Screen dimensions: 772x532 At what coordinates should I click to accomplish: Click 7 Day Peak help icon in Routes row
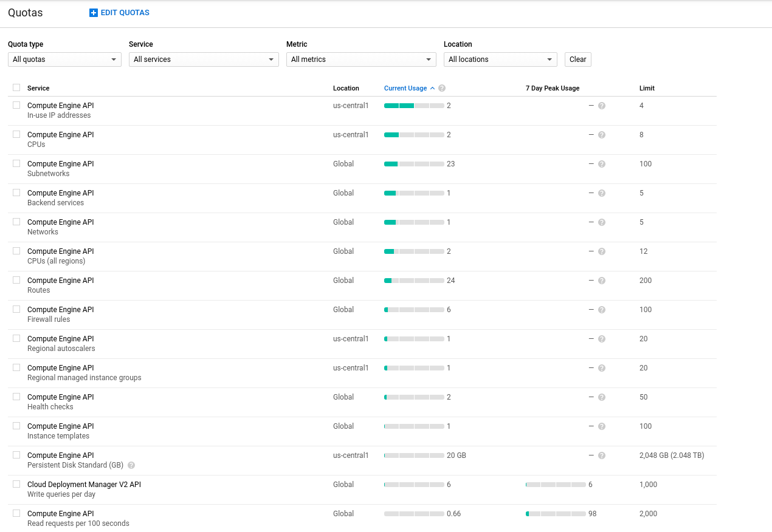[x=602, y=281]
